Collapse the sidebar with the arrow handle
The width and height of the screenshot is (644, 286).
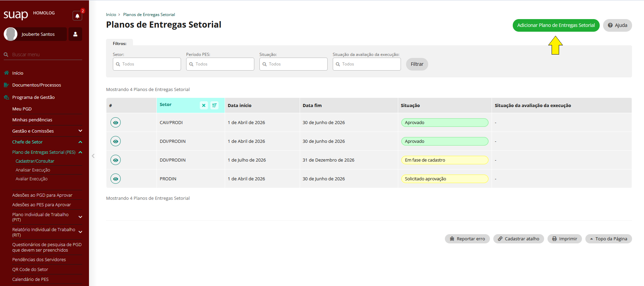(93, 156)
